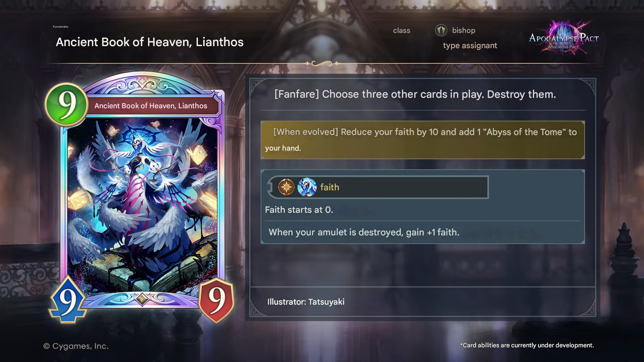Click Illustrator: Tatsuyaki credit

[x=306, y=302]
